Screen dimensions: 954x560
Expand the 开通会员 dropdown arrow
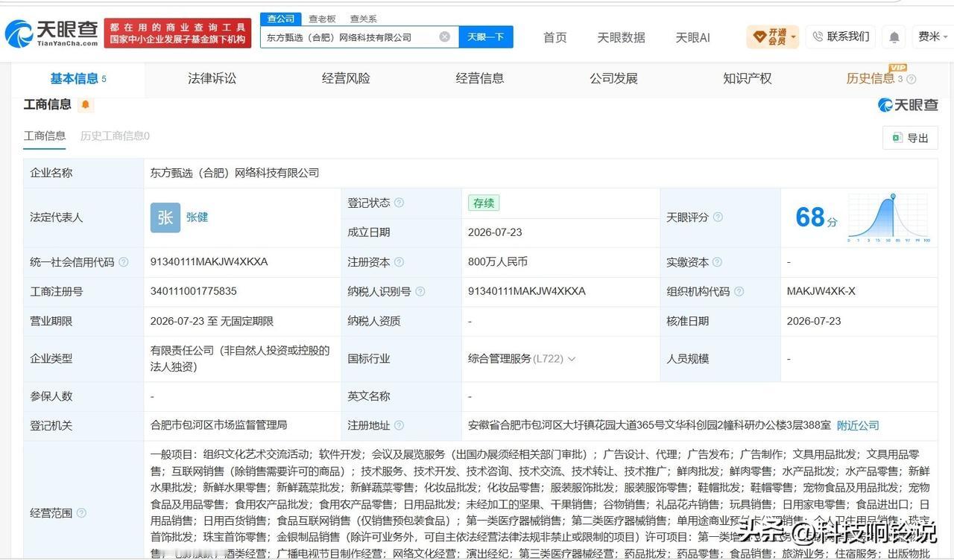point(793,36)
